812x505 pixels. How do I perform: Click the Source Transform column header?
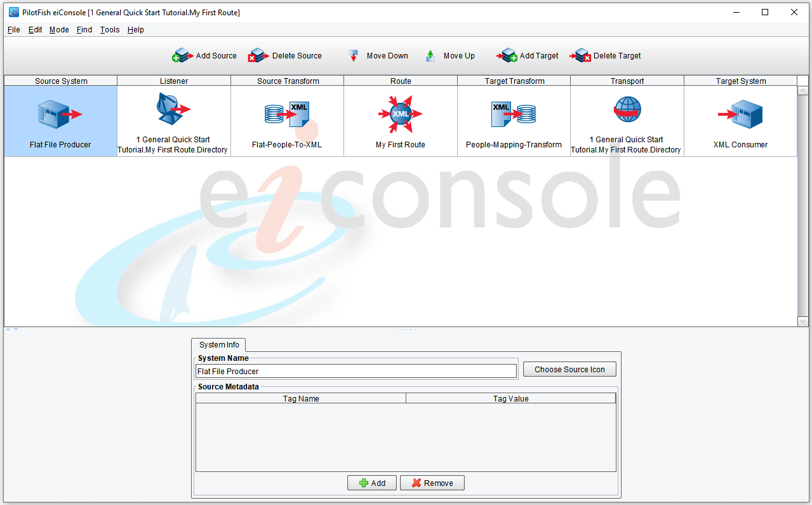coord(288,81)
